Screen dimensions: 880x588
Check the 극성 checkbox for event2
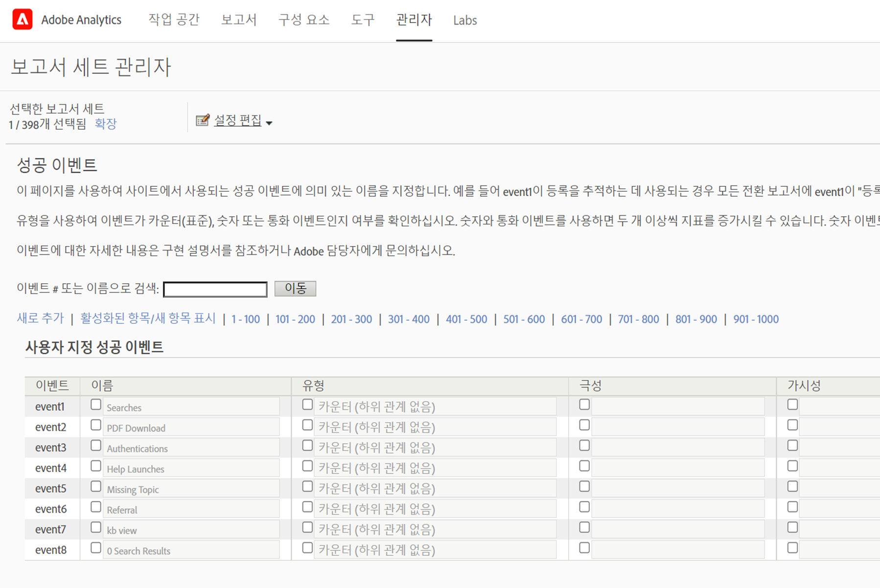tap(584, 426)
